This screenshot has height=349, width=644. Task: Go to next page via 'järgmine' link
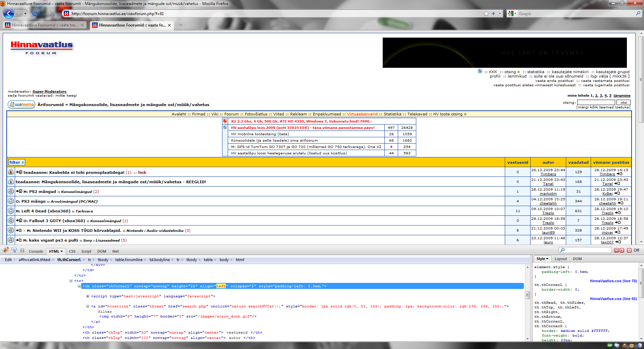[622, 96]
